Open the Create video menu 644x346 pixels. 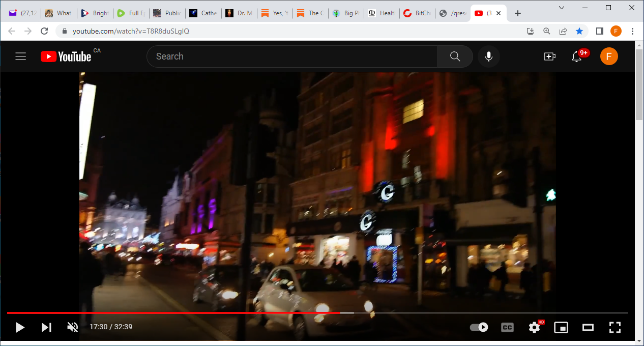pyautogui.click(x=549, y=56)
